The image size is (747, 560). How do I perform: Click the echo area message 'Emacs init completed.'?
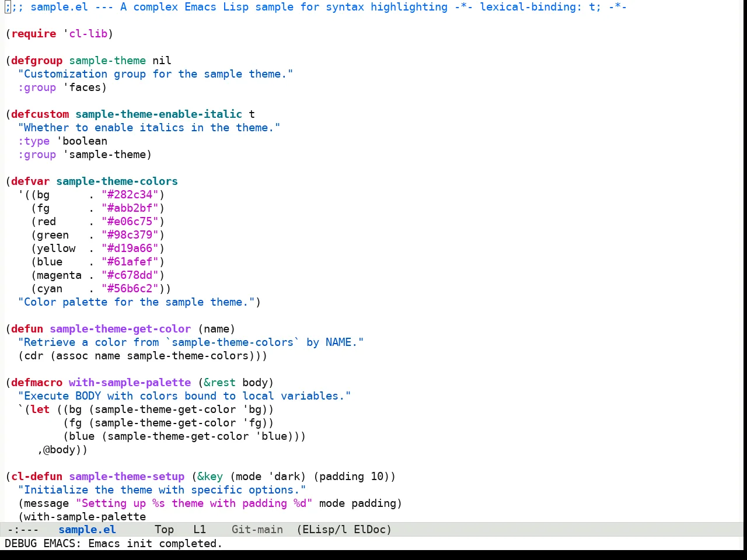pyautogui.click(x=155, y=543)
